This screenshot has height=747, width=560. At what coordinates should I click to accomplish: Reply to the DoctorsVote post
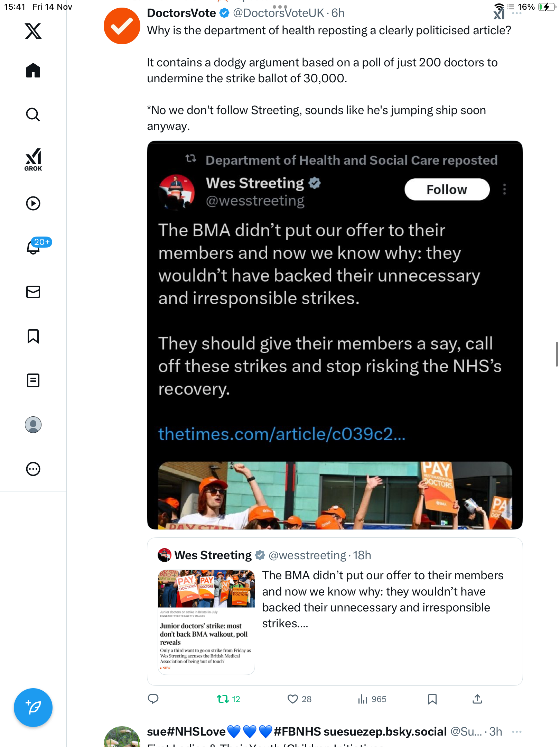pos(153,699)
